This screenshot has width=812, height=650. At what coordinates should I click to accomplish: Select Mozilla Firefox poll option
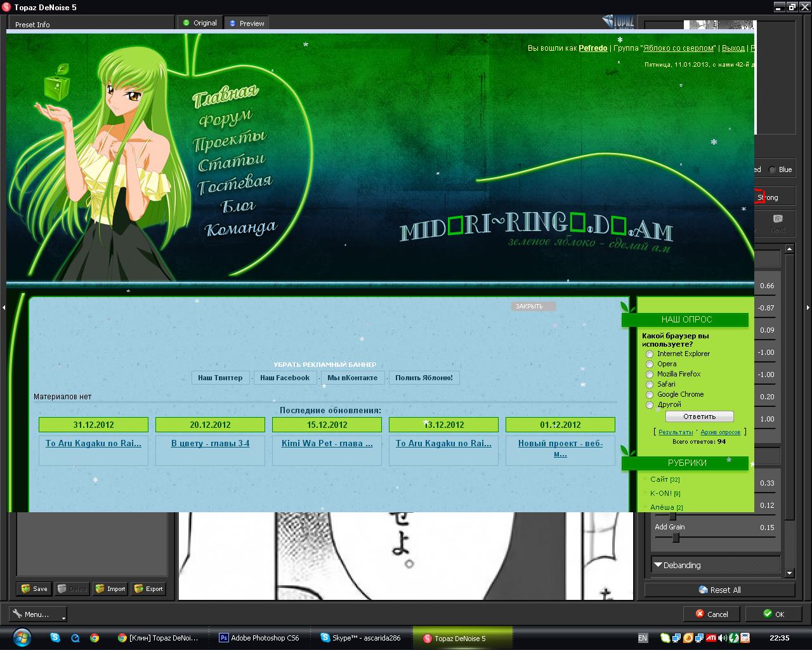650,375
